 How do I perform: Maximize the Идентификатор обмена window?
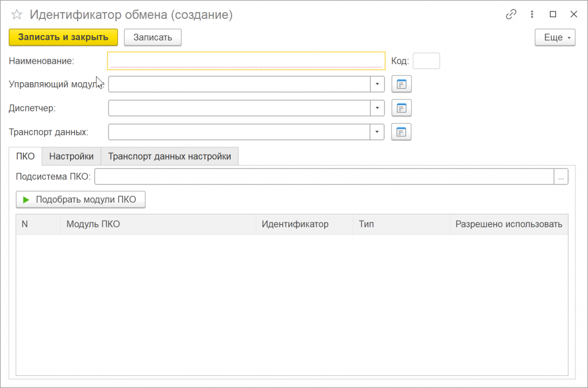pyautogui.click(x=553, y=14)
